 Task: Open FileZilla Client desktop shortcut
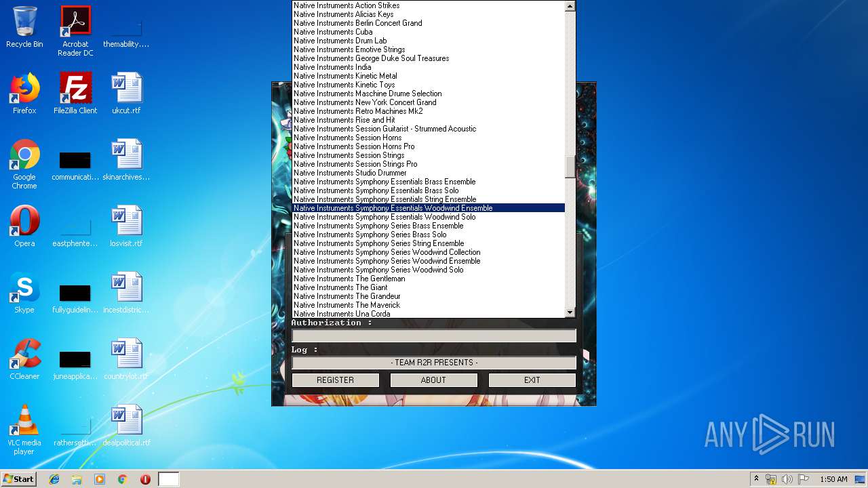75,94
